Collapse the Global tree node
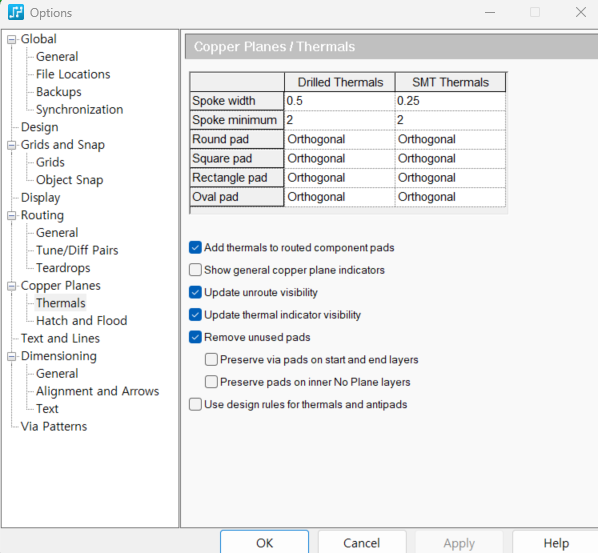The width and height of the screenshot is (598, 553). 12,39
